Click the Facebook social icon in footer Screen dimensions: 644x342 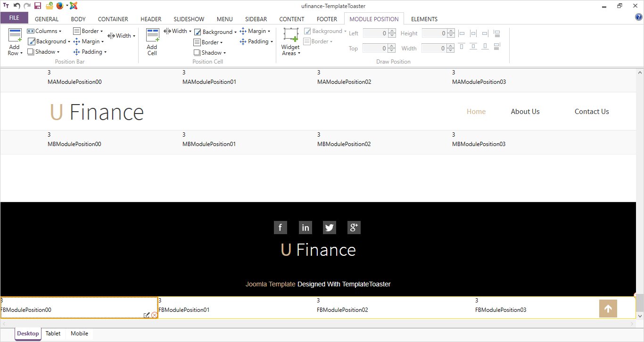tap(280, 228)
